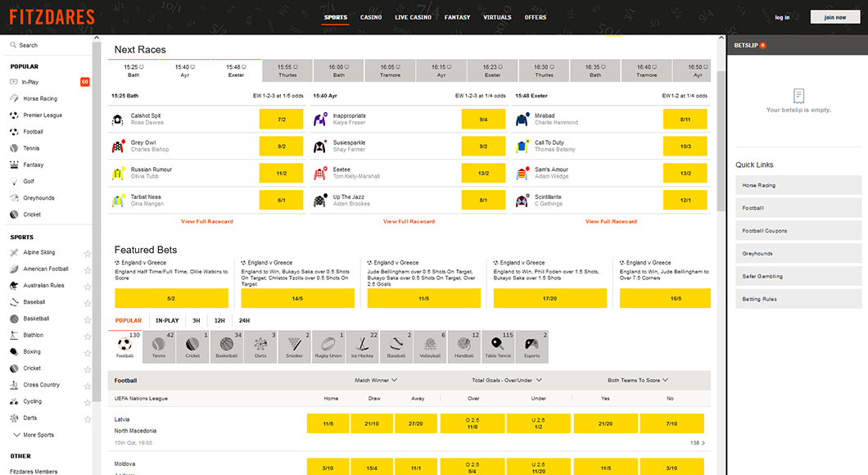Select the Baseball sport tile
Viewport: 868px width, 475px height.
(396, 346)
